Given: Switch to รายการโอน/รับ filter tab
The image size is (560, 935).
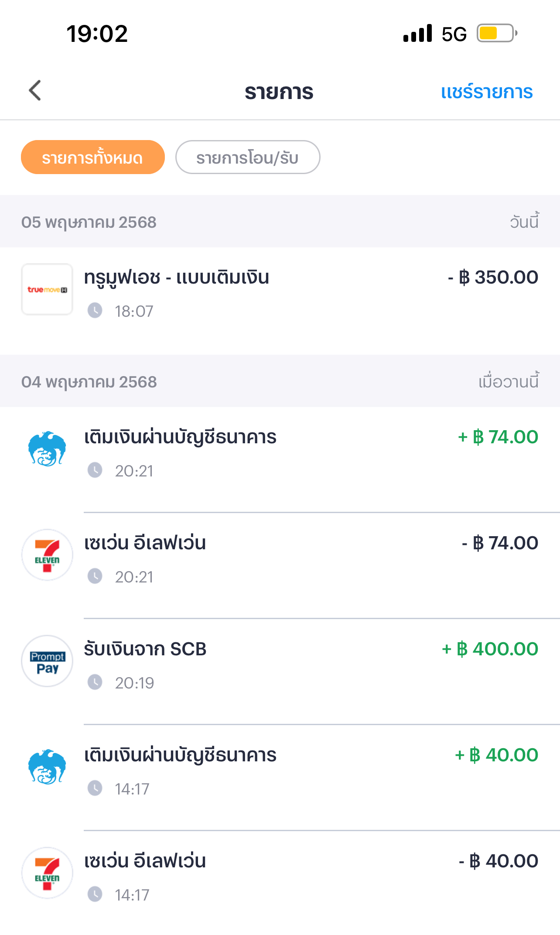Looking at the screenshot, I should [247, 158].
